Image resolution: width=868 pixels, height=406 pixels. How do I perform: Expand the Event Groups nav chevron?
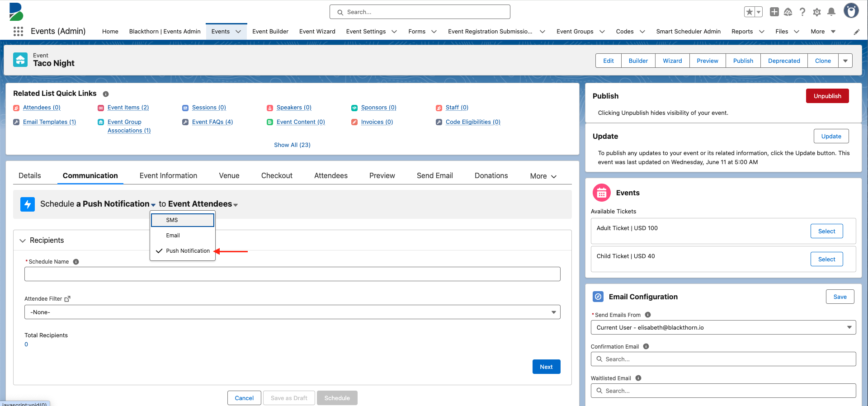coord(602,32)
